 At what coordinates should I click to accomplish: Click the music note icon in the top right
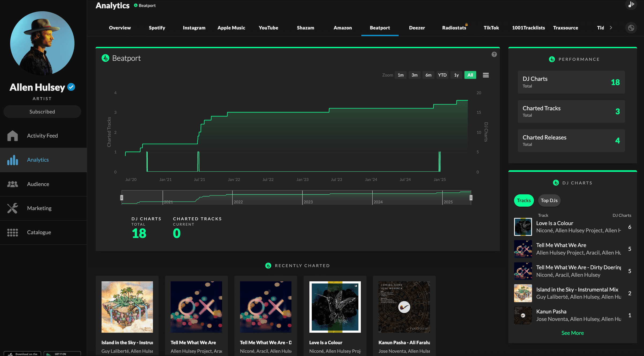pyautogui.click(x=631, y=5)
